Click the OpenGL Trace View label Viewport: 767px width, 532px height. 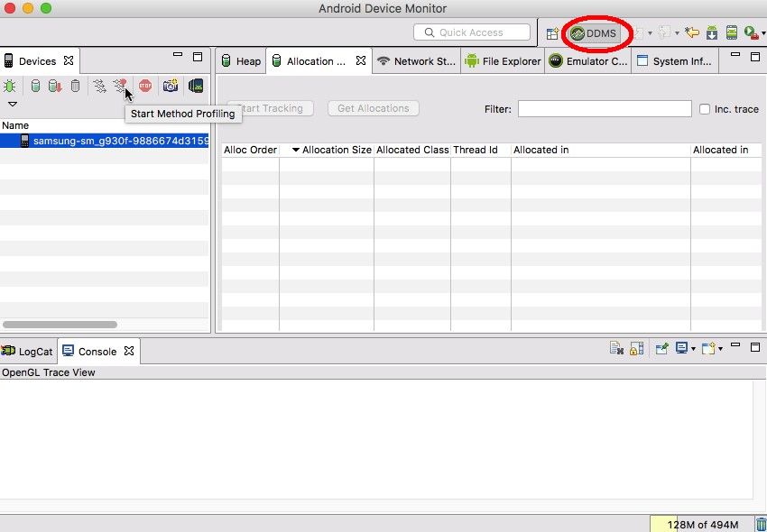coord(49,372)
